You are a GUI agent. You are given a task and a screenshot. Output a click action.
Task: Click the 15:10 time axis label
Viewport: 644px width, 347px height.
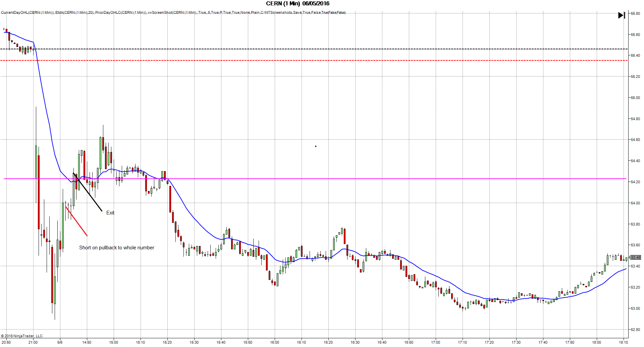pyautogui.click(x=140, y=342)
